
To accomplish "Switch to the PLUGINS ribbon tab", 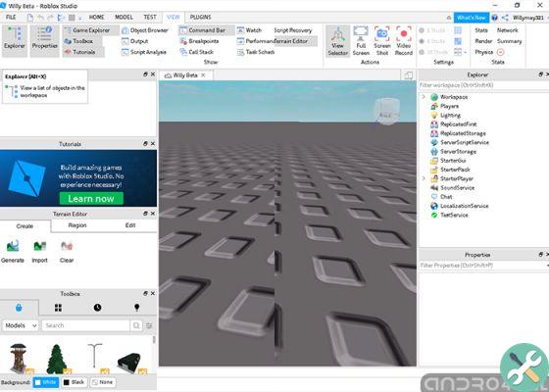I will coord(200,18).
